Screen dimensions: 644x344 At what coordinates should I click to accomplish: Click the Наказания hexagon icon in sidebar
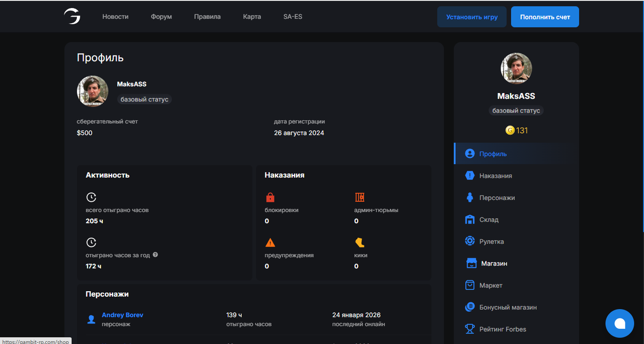(470, 176)
